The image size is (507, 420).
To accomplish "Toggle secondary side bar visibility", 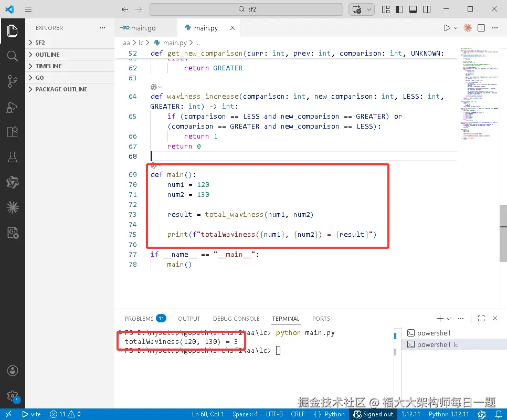I will tap(427, 9).
